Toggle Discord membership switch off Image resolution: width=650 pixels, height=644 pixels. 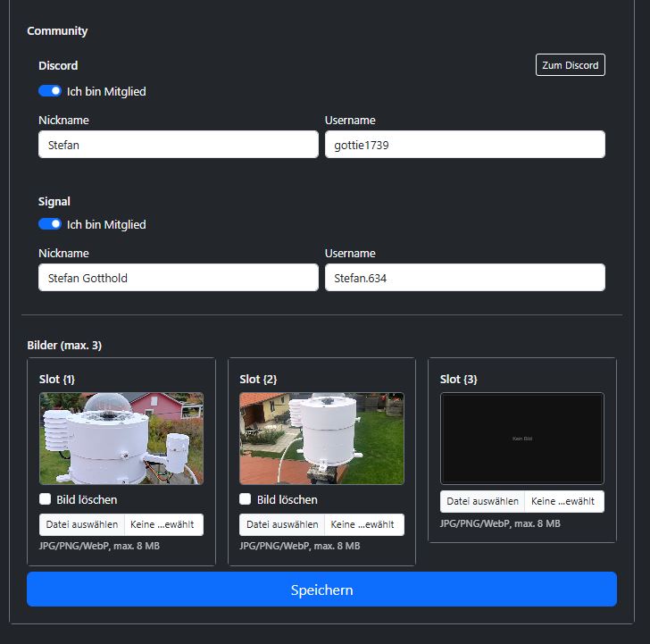pos(50,91)
